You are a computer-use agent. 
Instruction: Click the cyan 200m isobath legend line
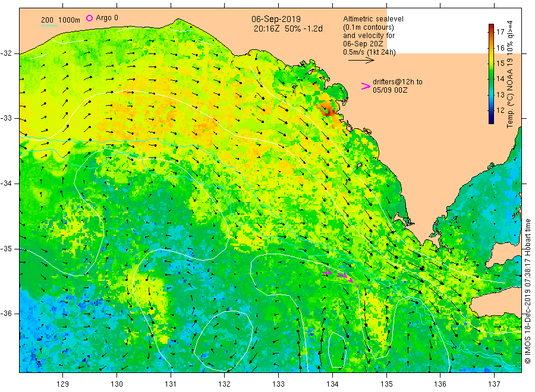click(49, 26)
